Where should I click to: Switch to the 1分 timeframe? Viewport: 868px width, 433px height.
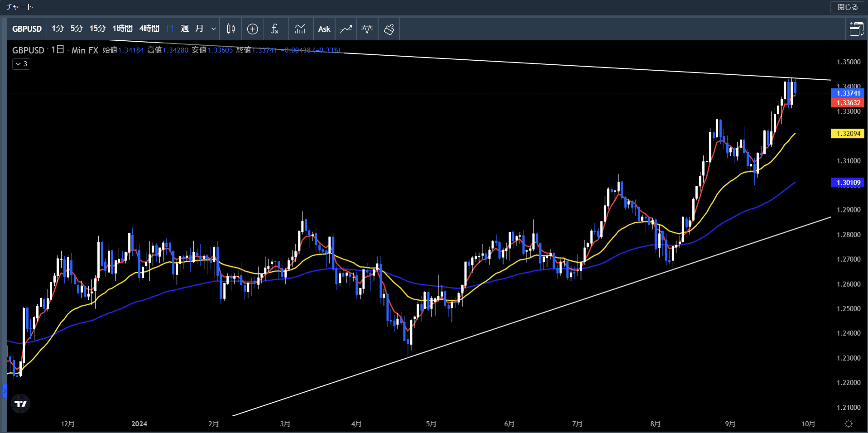tap(58, 29)
